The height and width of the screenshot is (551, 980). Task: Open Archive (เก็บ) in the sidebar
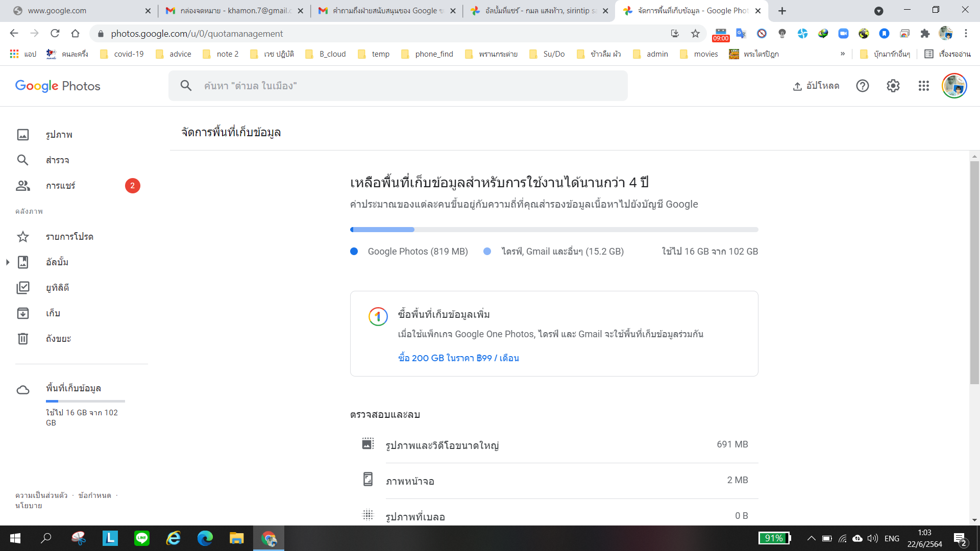pos(53,313)
